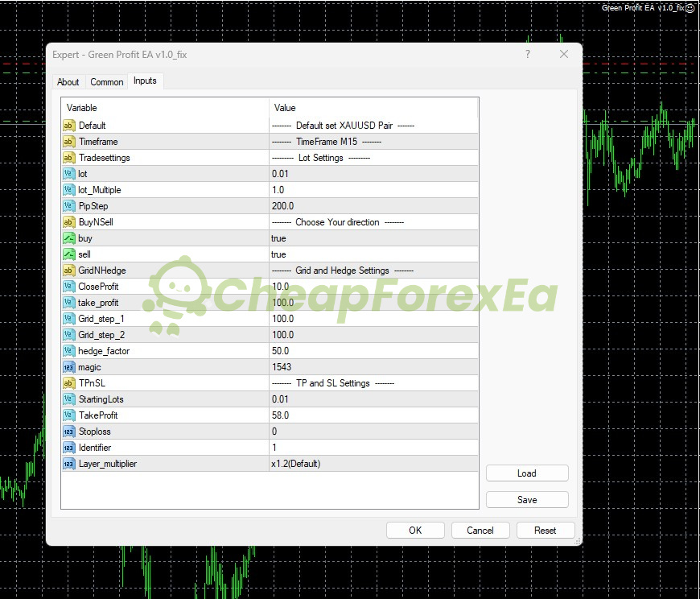Screen dimensions: 700x599
Task: Switch to the About tab
Action: (x=68, y=82)
